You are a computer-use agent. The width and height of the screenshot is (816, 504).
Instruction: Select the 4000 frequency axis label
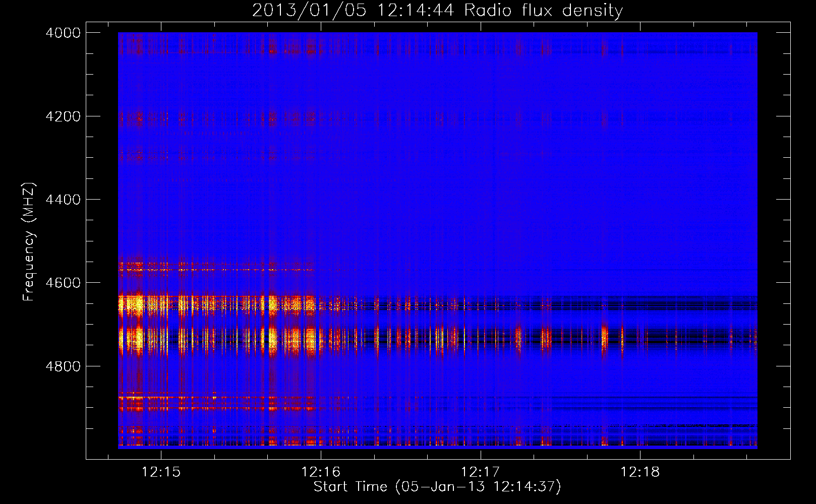click(x=63, y=33)
